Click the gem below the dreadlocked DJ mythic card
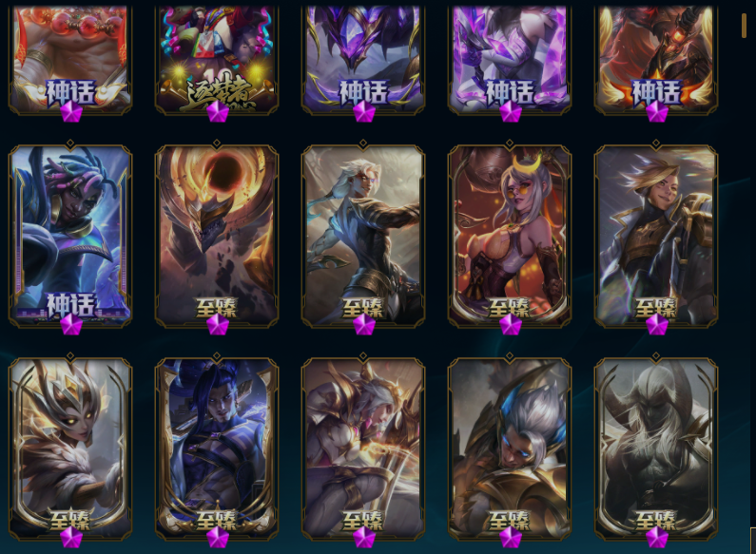This screenshot has height=554, width=756. pyautogui.click(x=71, y=325)
